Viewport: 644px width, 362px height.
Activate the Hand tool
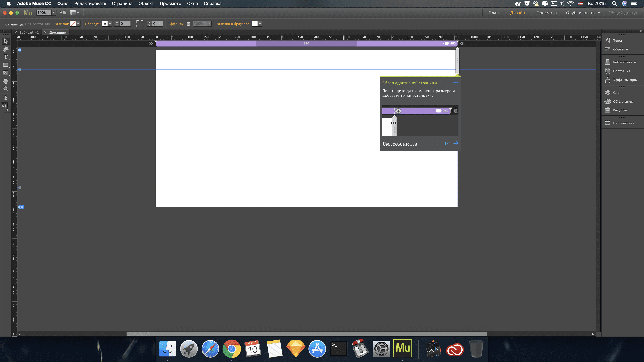(x=6, y=81)
